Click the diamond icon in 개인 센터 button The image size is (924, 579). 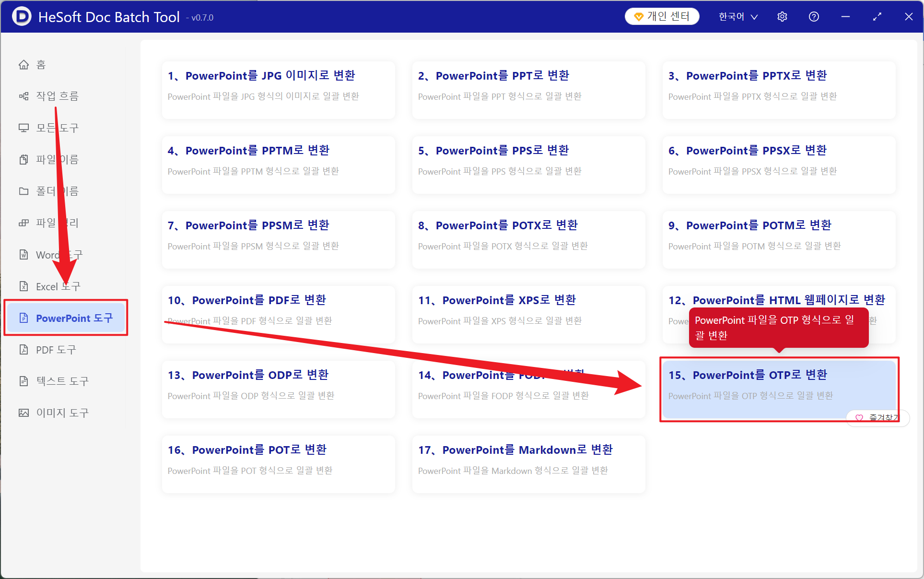tap(638, 17)
